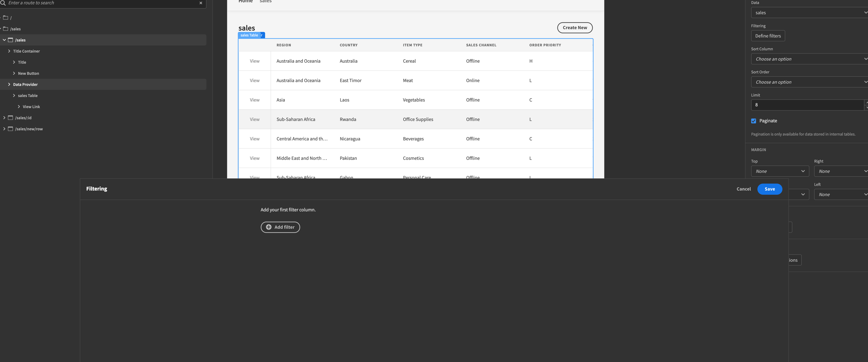Click the screen icon beside /sales/new/row
Image resolution: width=868 pixels, height=362 pixels.
[10, 129]
